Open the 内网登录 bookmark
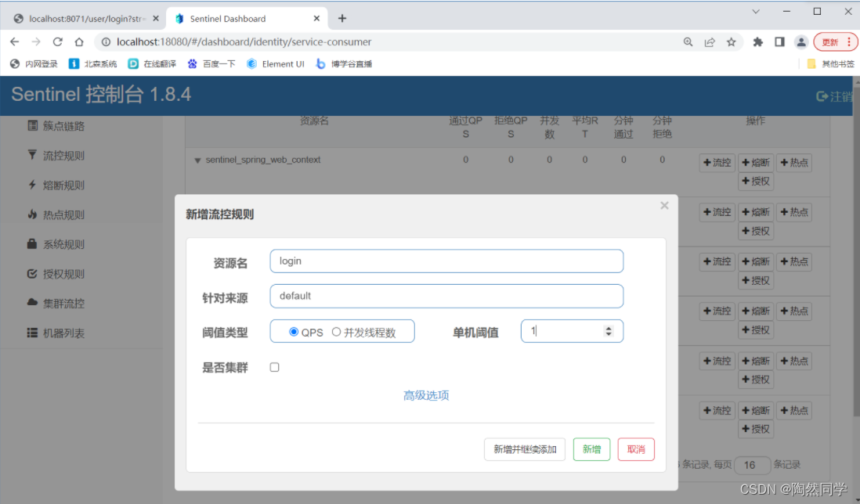The image size is (860, 504). [x=34, y=64]
